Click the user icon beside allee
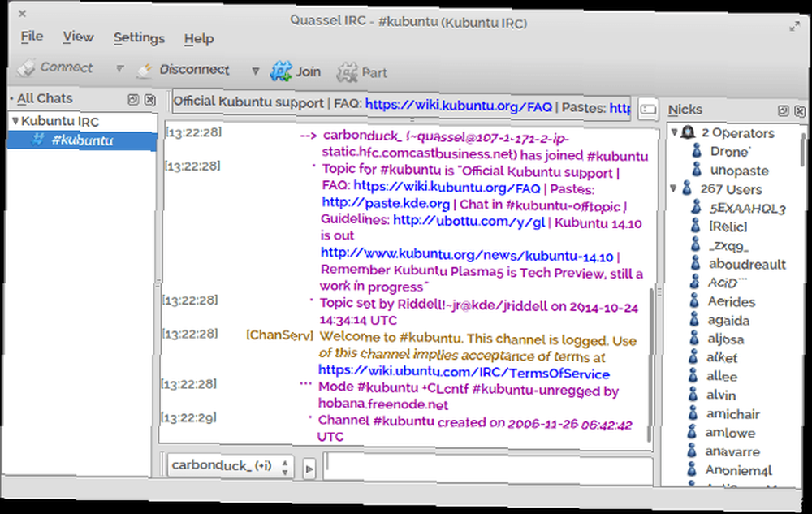812x514 pixels. pyautogui.click(x=693, y=375)
